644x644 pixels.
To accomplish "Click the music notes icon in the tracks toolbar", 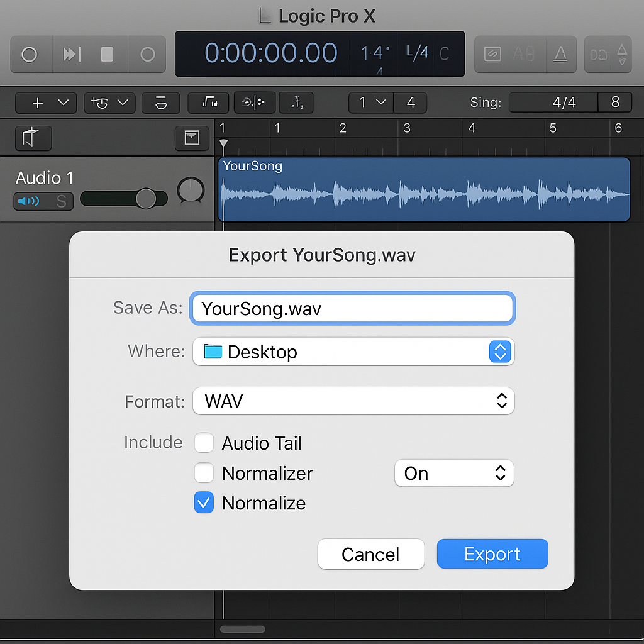I will (209, 103).
